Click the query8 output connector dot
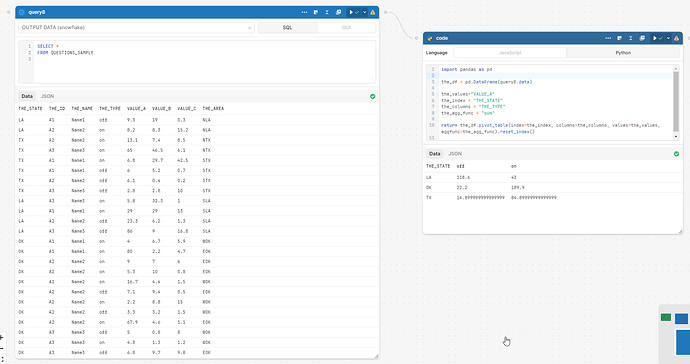The height and width of the screenshot is (364, 690). point(385,12)
